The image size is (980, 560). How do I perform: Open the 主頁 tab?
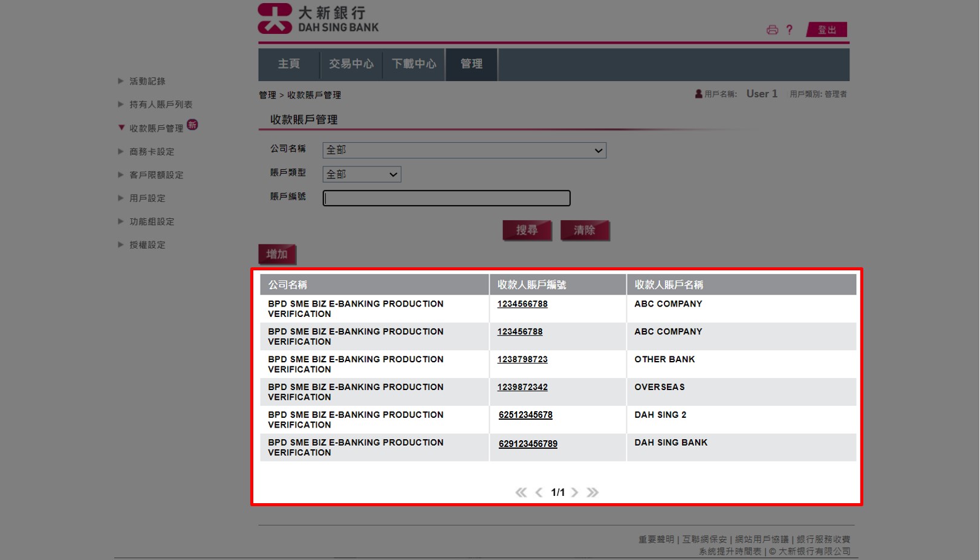point(289,64)
